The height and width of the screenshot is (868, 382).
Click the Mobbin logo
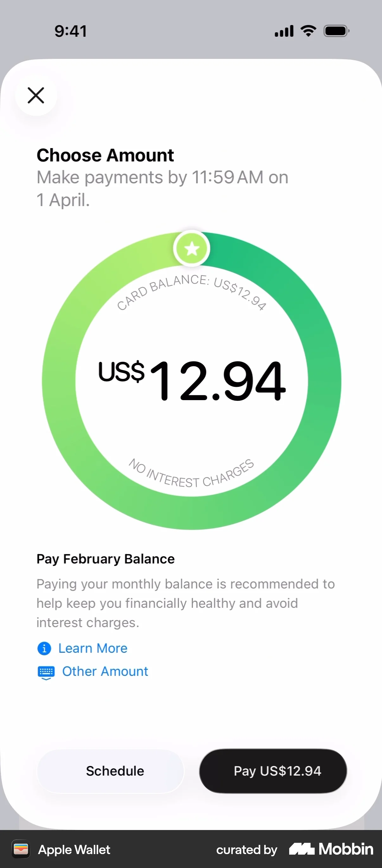(x=331, y=849)
